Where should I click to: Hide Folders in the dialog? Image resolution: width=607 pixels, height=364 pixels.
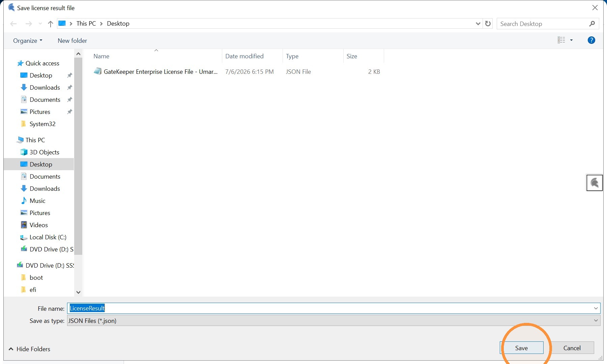click(29, 349)
